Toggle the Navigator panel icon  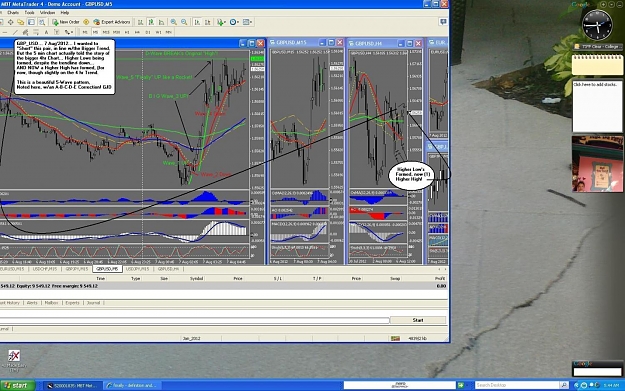click(20, 22)
